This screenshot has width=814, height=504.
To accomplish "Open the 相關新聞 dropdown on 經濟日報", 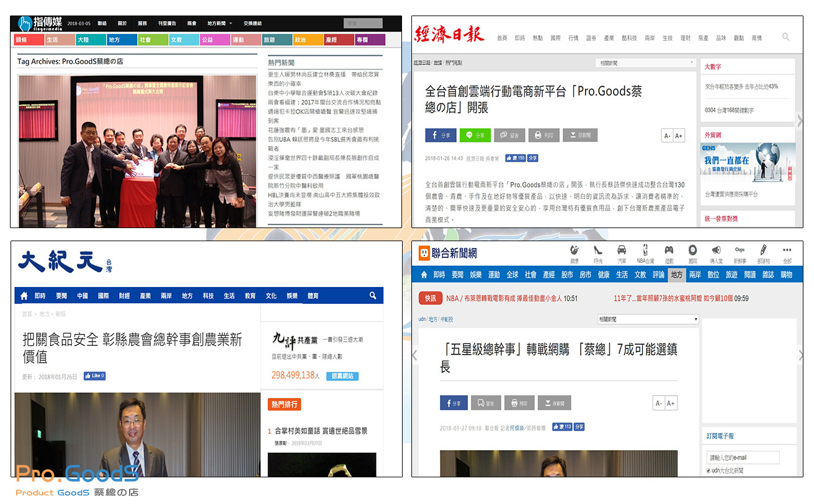I will click(645, 63).
